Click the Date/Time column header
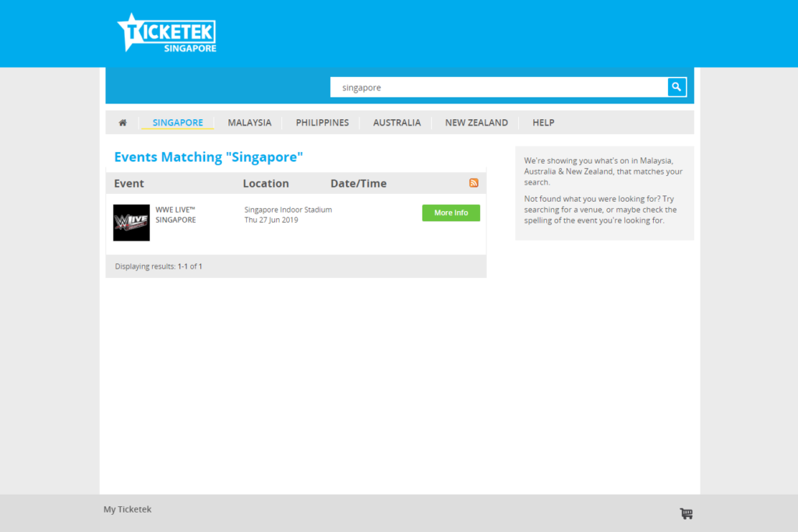The height and width of the screenshot is (532, 798). click(358, 183)
